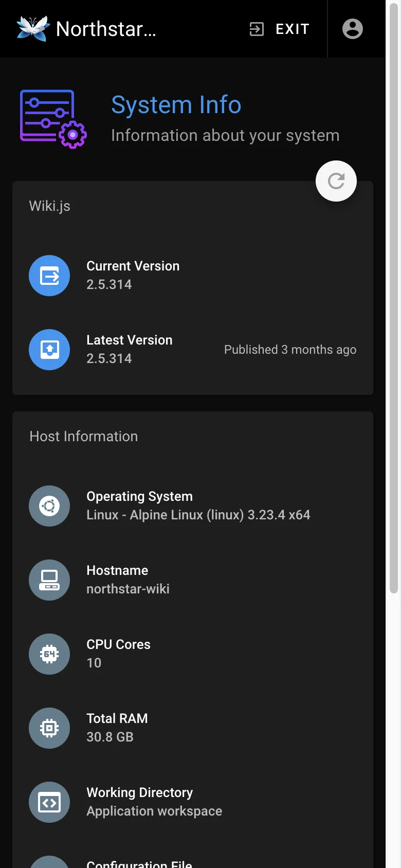
Task: Click the vertical page scrollbar thumb
Action: tap(394, 298)
